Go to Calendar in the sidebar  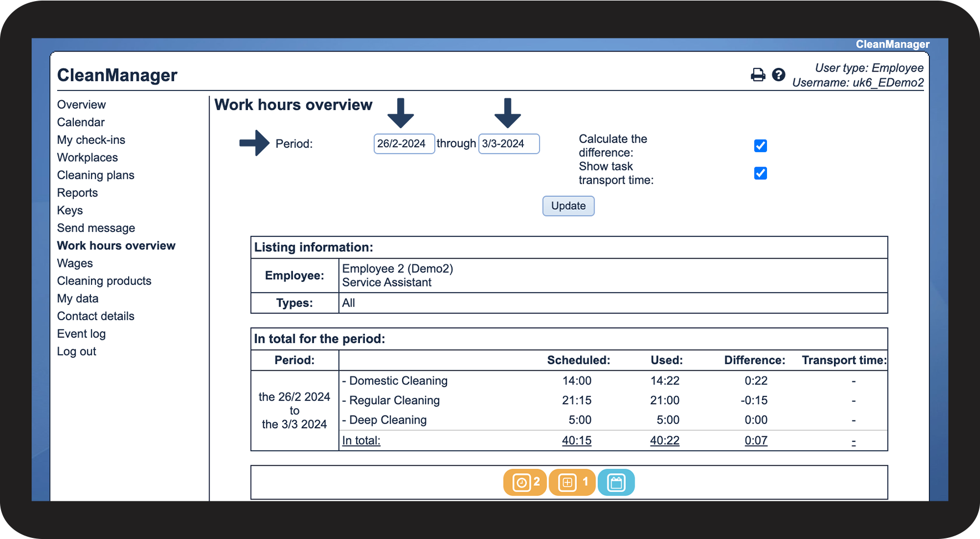(x=80, y=123)
